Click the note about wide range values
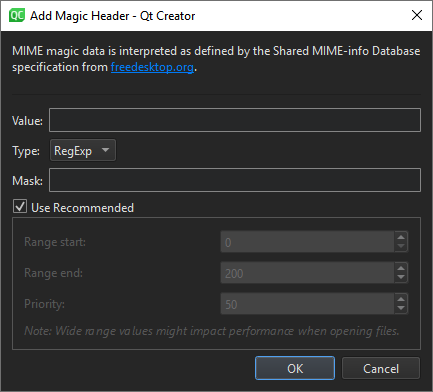Viewport: 433px width, 392px height. click(212, 331)
